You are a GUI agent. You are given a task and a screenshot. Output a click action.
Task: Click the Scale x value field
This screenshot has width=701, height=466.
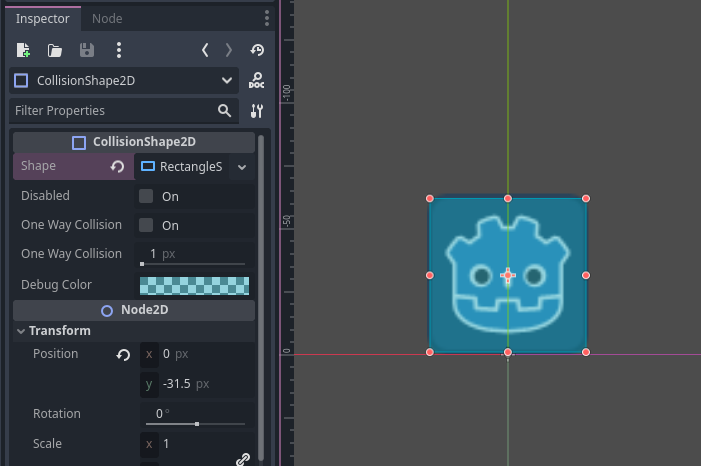click(x=197, y=444)
